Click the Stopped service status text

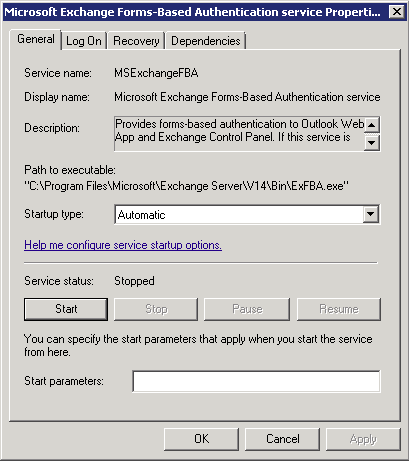coord(134,281)
